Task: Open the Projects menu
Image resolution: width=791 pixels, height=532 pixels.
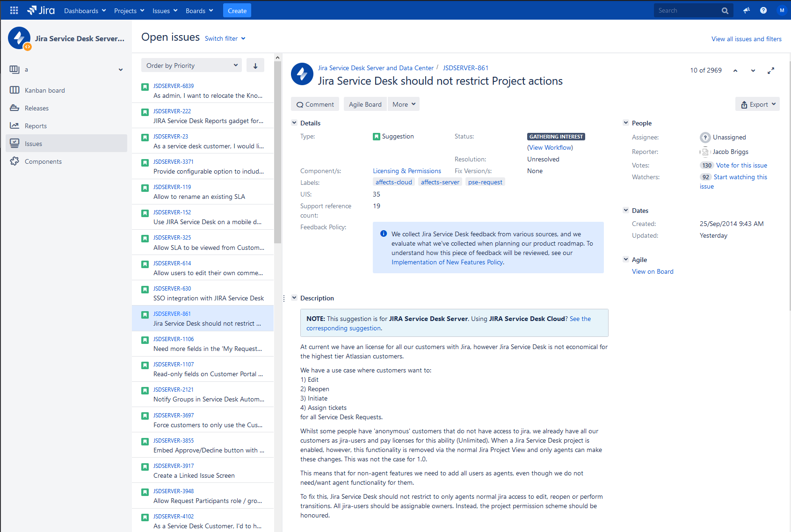Action: click(x=129, y=11)
